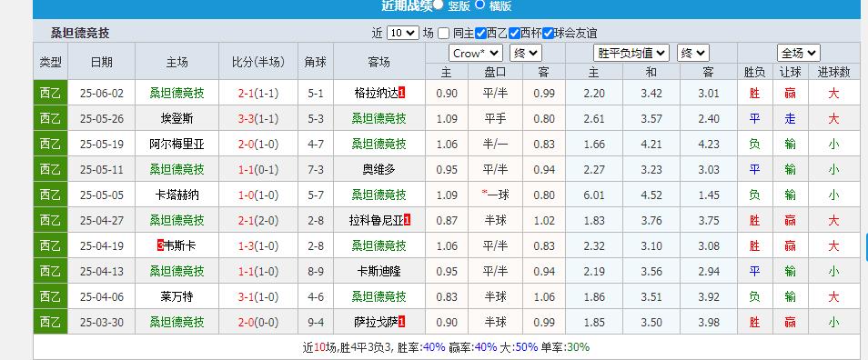The width and height of the screenshot is (868, 360).
Task: Click away team 拉科鲁尼亚
Action: (x=377, y=220)
